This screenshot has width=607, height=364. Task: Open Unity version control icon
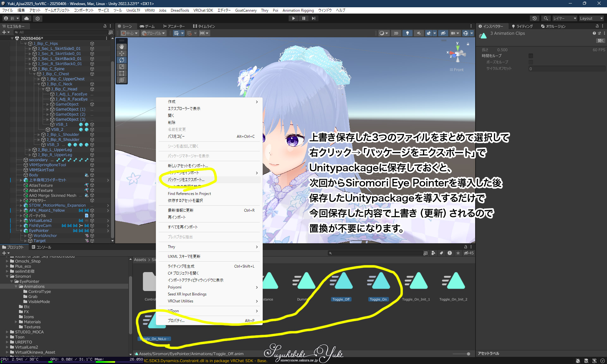[38, 18]
